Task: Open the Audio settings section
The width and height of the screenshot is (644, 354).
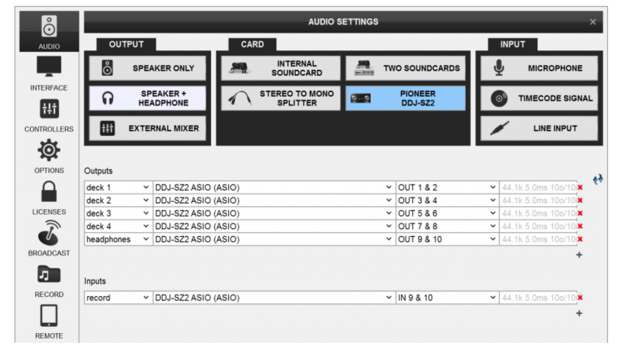Action: [49, 32]
